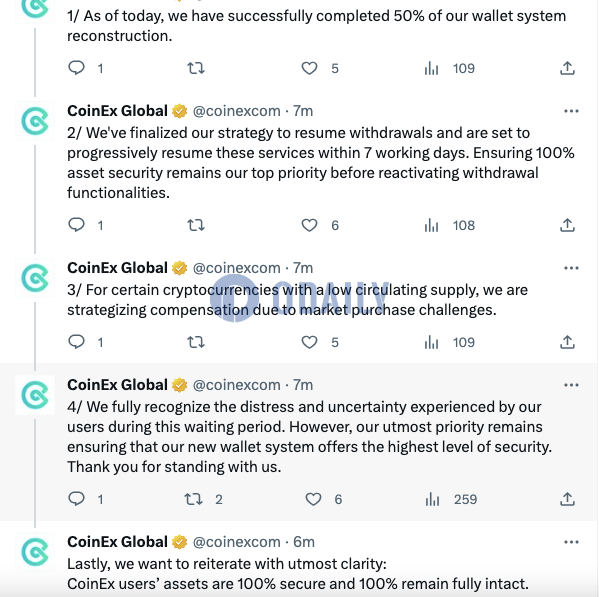The height and width of the screenshot is (597, 599).
Task: Share the 1/ wallet reconstruction tweet
Action: [567, 68]
